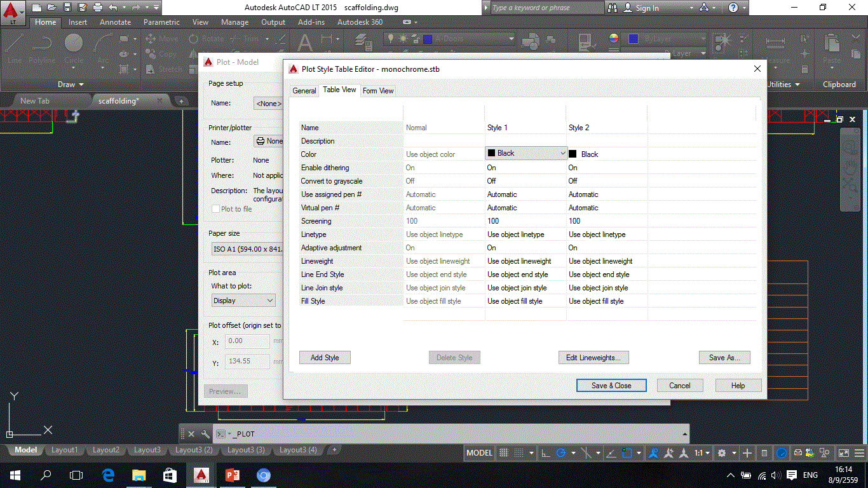Screen dimensions: 868x488
Task: Click the blue ByLayer object color swatch
Action: pyautogui.click(x=633, y=39)
